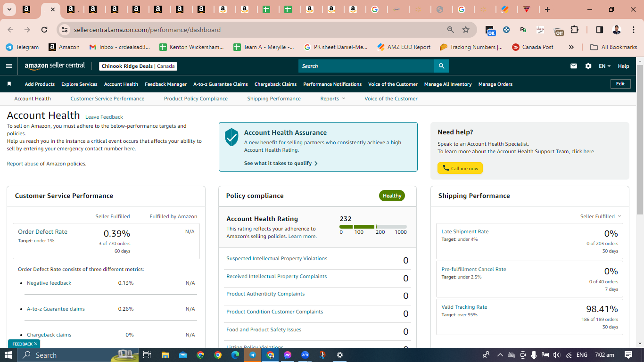Open the Leave Feedback link

coord(104,117)
